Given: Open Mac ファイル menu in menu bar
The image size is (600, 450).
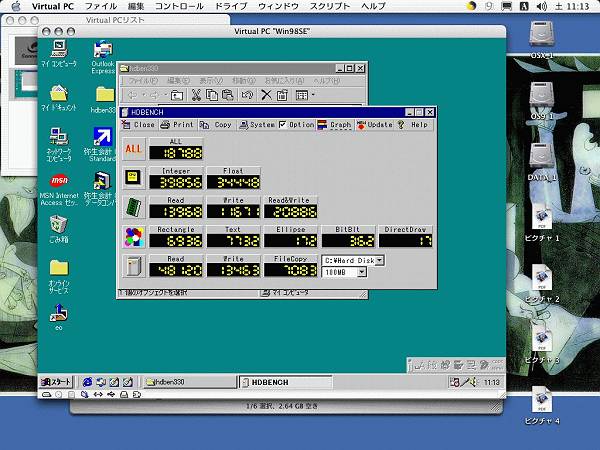Looking at the screenshot, I should 101,6.
